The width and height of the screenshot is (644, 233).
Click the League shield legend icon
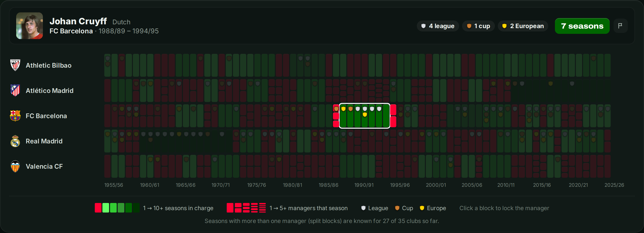tap(363, 208)
